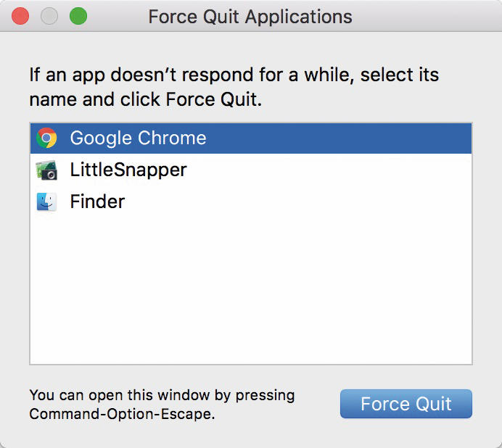Viewport: 502px width, 448px height.
Task: Click the empty title bar right of the title
Action: point(426,16)
